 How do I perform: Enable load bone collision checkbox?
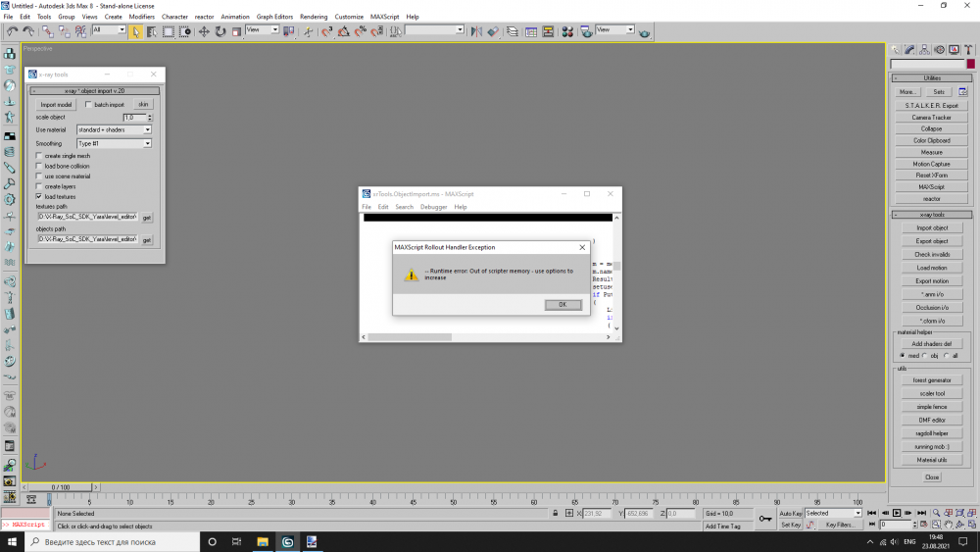[39, 167]
